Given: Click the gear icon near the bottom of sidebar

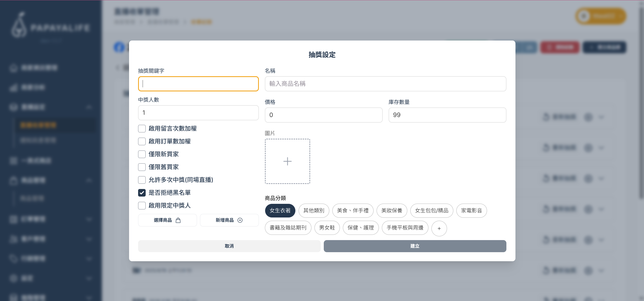Looking at the screenshot, I should 13,279.
